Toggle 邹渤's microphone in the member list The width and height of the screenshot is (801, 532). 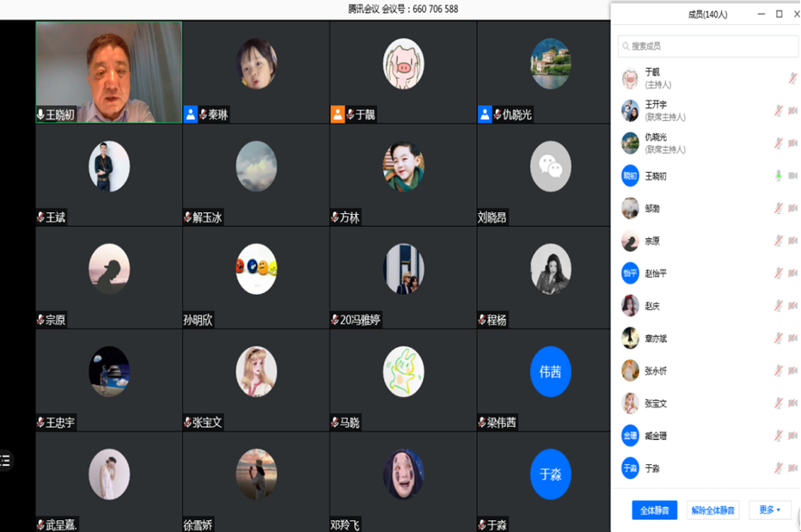tap(779, 209)
